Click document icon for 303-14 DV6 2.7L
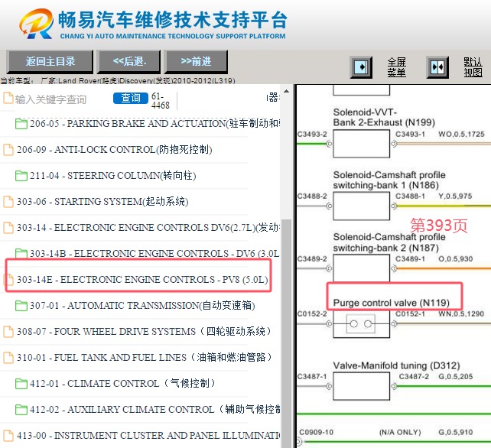Screen dimensions: 491x448 [x=8, y=228]
